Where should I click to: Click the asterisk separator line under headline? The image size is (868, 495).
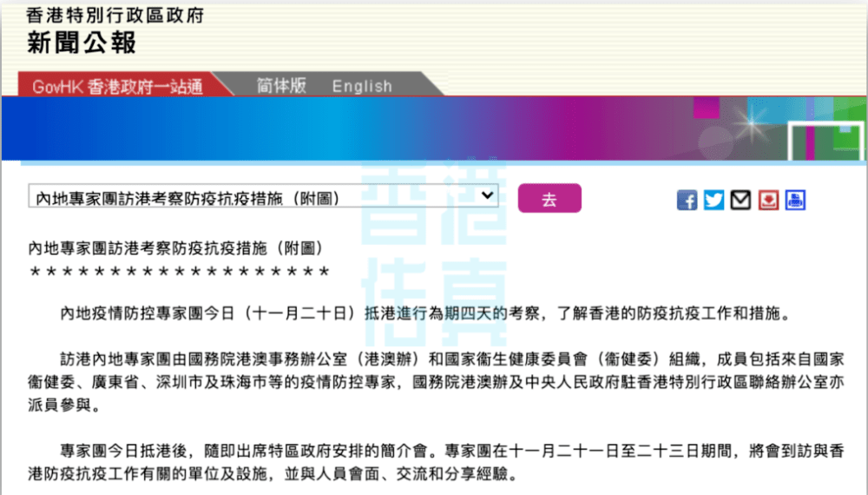pos(180,272)
